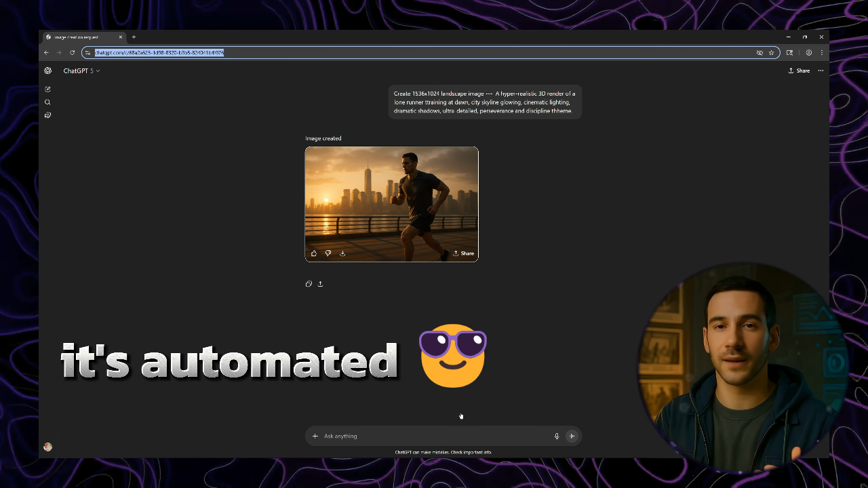Open the browser three-dot menu

pyautogui.click(x=821, y=52)
